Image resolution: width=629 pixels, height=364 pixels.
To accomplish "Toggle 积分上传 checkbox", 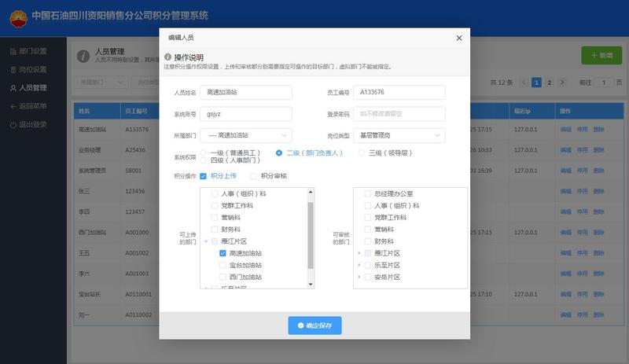I will [204, 176].
